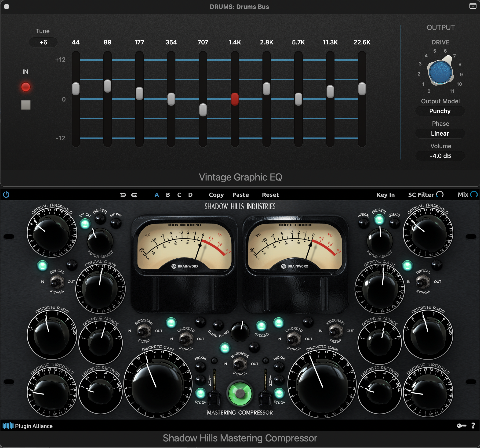
Task: Open the key license icon
Action: pyautogui.click(x=462, y=426)
